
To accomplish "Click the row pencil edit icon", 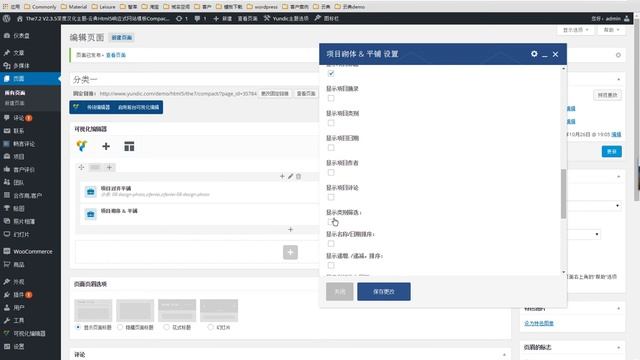I will pyautogui.click(x=291, y=176).
